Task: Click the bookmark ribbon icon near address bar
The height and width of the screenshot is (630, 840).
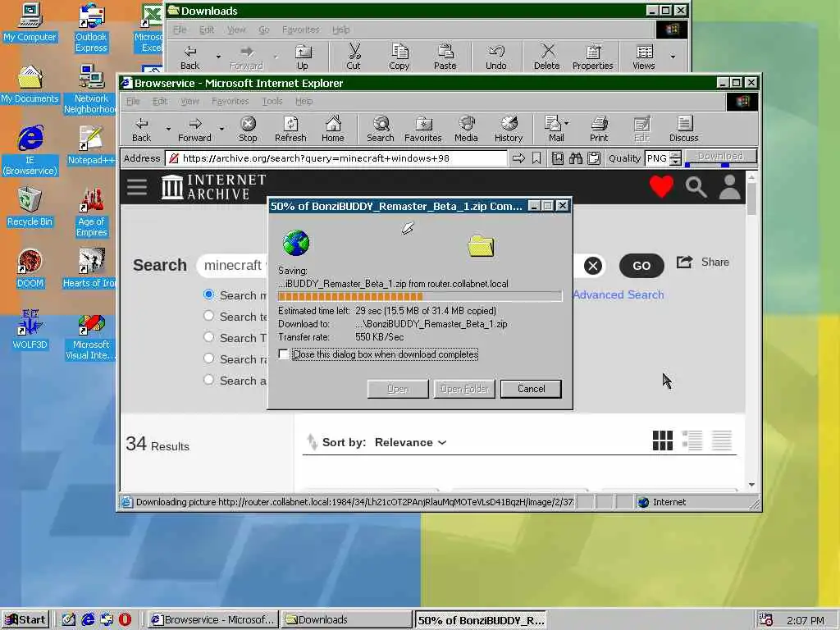Action: (536, 158)
